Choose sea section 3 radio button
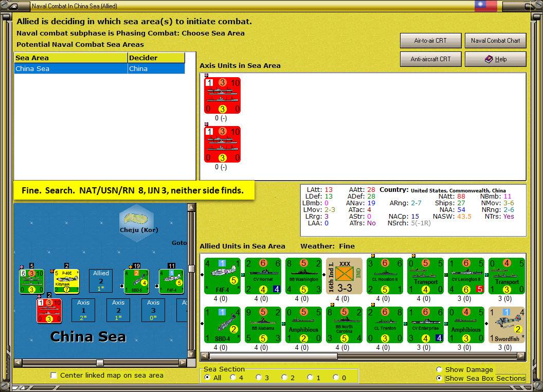 [x=259, y=377]
